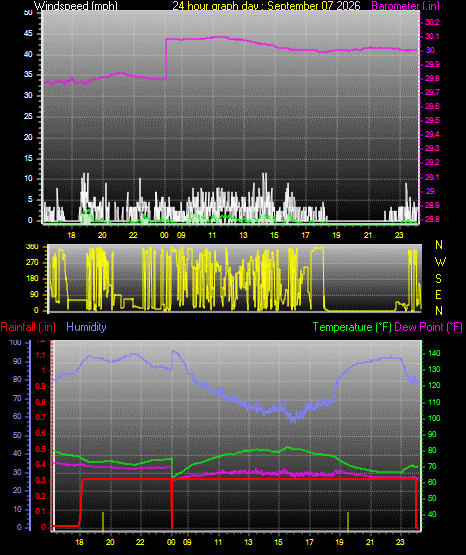Screen dimensions: 466x555
Task: Click the 140 temperature axis value
Action: 434,353
